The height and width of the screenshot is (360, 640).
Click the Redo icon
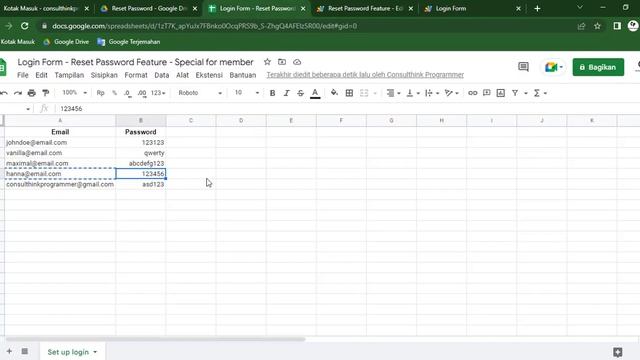click(x=18, y=93)
